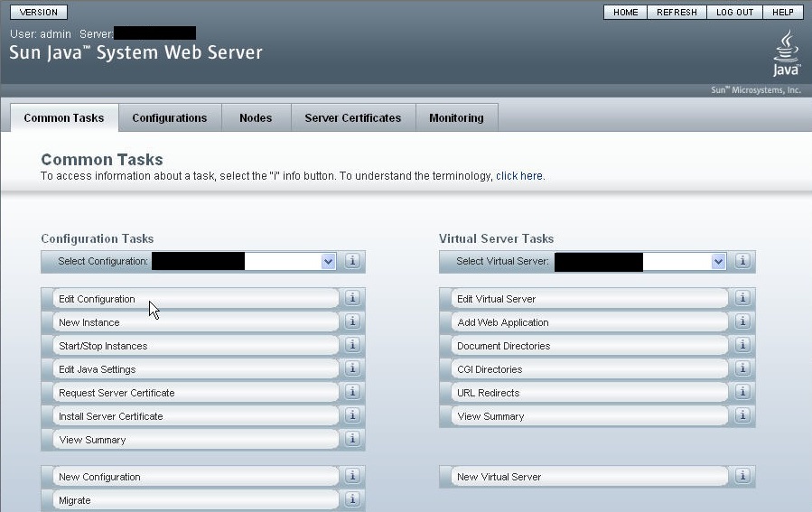Show info for Request Server Certificate
Screen dimensions: 812x512
tap(352, 392)
